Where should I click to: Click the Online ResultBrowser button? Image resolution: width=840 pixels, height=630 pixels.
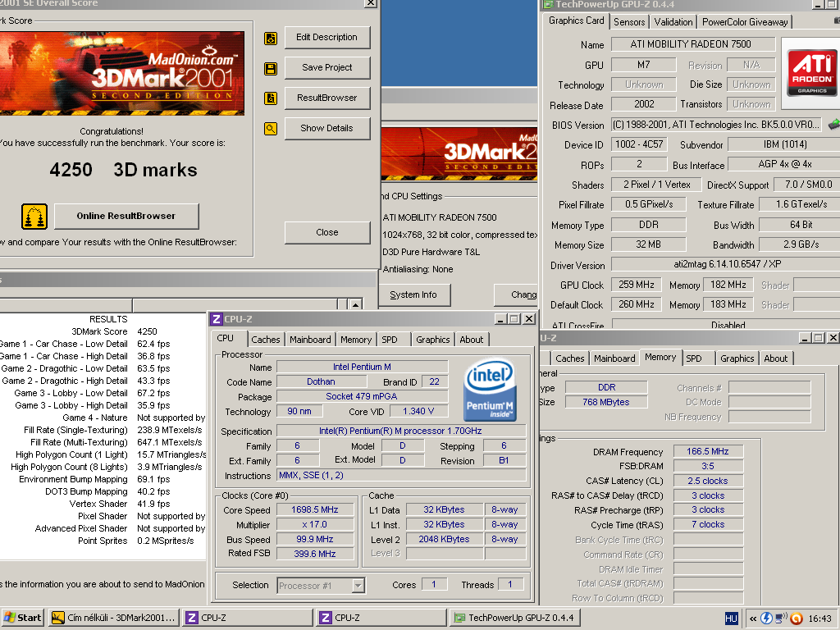126,216
